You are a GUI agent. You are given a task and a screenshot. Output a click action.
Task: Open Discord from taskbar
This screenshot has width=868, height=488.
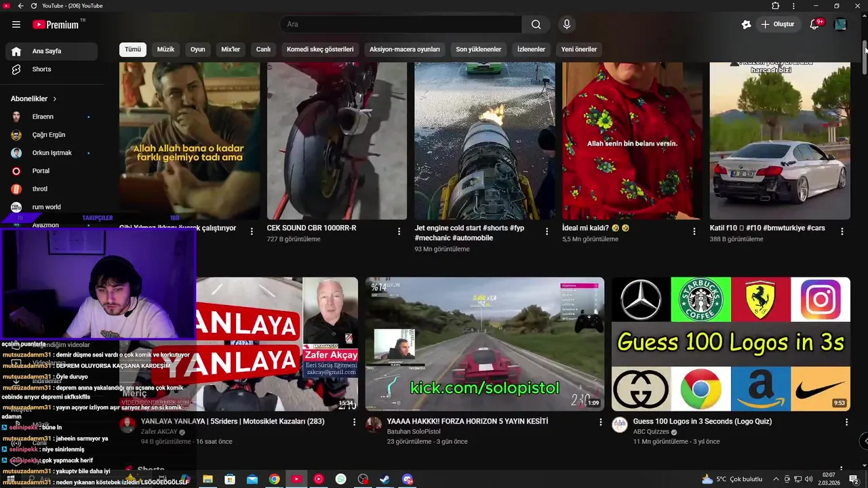coord(408,479)
